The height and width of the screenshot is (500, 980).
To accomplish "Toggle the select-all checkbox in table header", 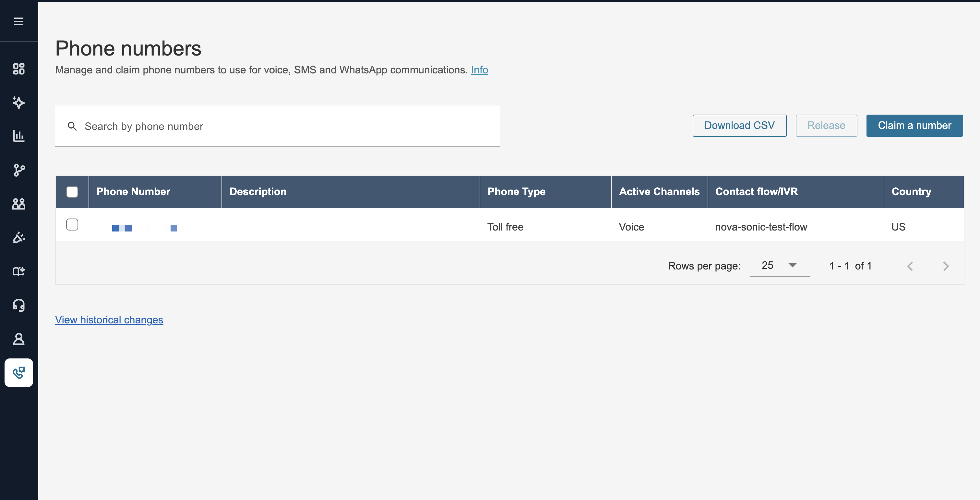I will click(x=72, y=192).
